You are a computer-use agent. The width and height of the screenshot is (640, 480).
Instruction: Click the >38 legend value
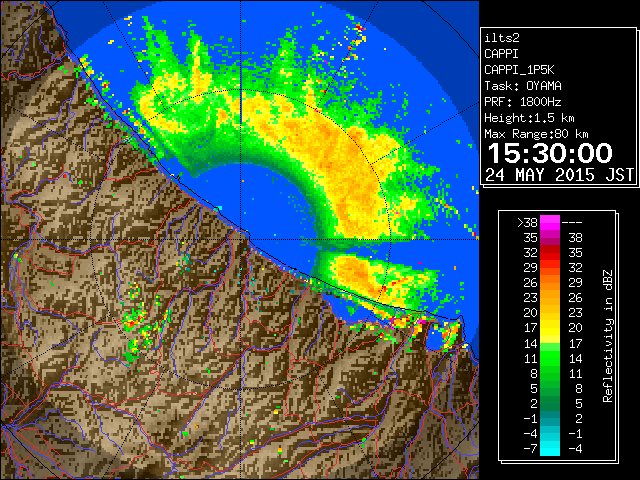527,223
